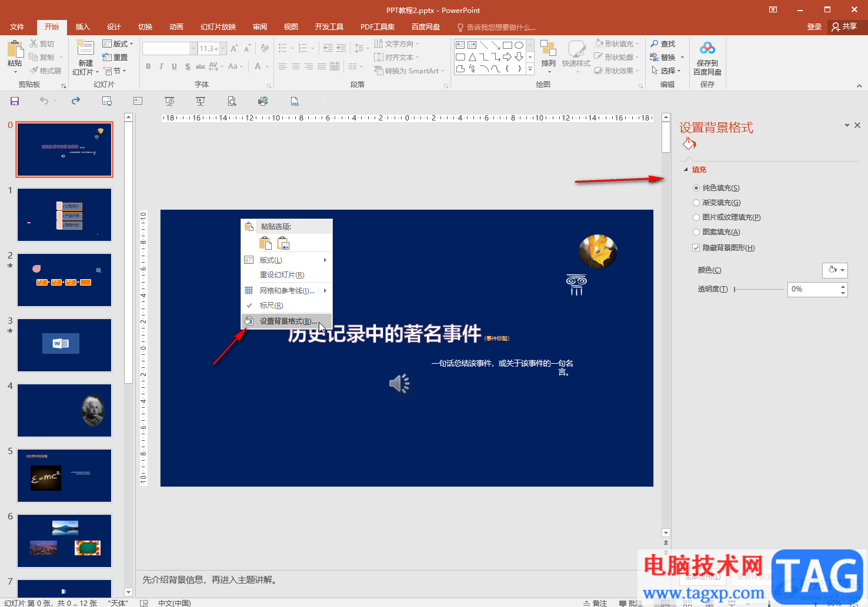The width and height of the screenshot is (868, 607).
Task: Open Quick Styles gallery
Action: [576, 56]
